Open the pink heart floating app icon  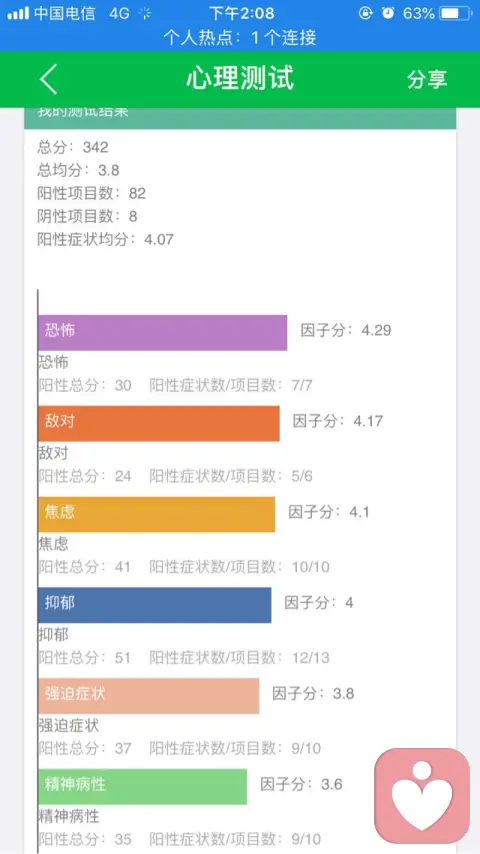coord(422,795)
